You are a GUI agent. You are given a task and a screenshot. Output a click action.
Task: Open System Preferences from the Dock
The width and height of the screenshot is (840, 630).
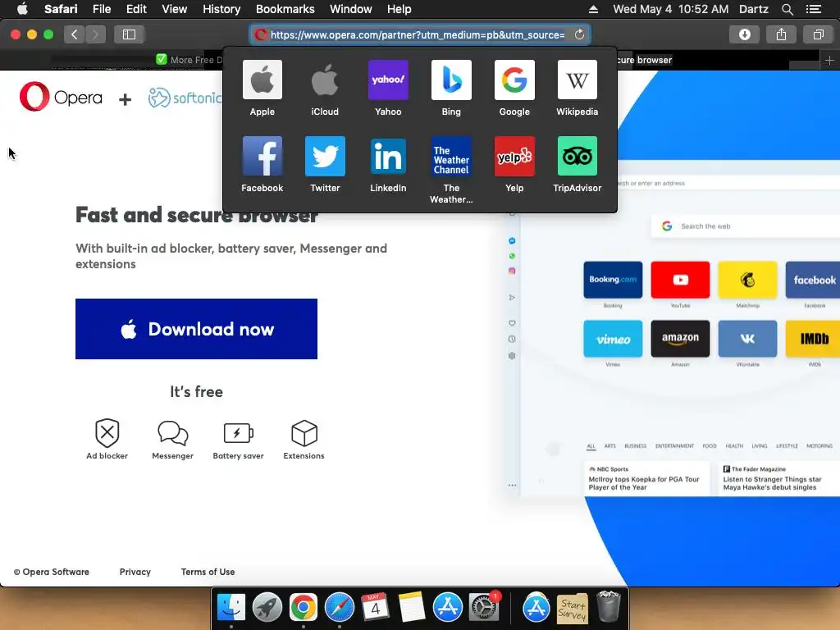click(484, 607)
